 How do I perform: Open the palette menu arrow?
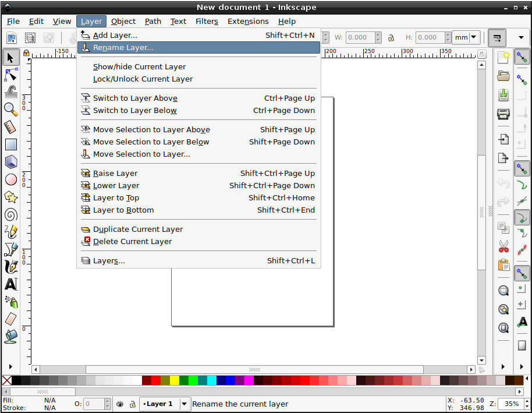click(527, 378)
